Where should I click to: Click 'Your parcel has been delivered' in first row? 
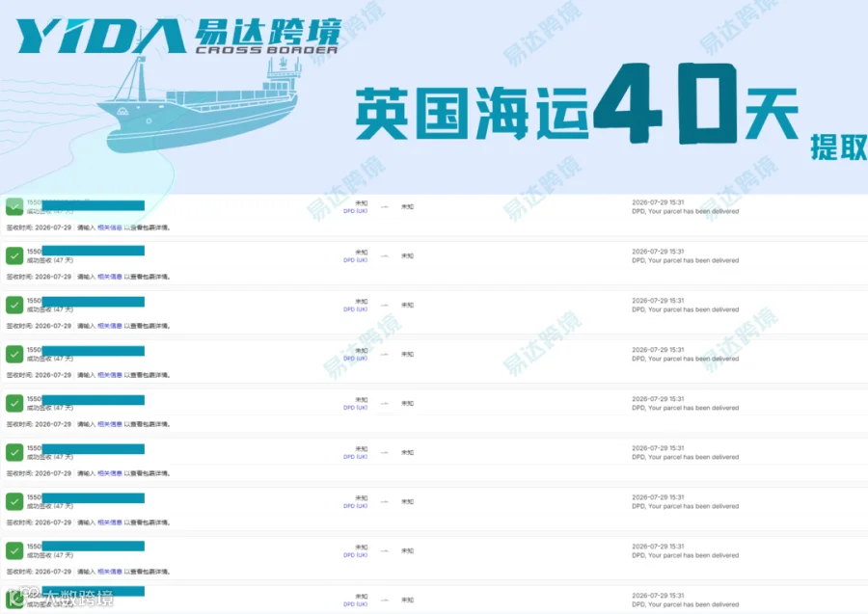coord(693,211)
